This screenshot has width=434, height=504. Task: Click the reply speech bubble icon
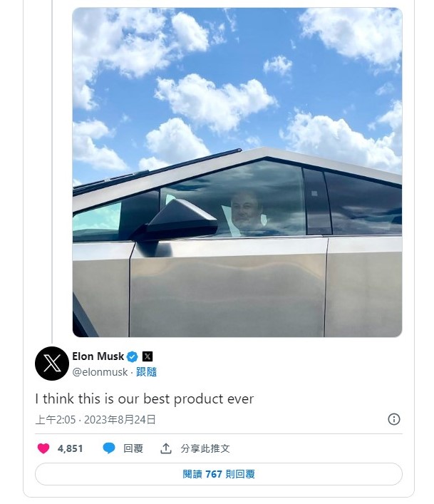(109, 448)
